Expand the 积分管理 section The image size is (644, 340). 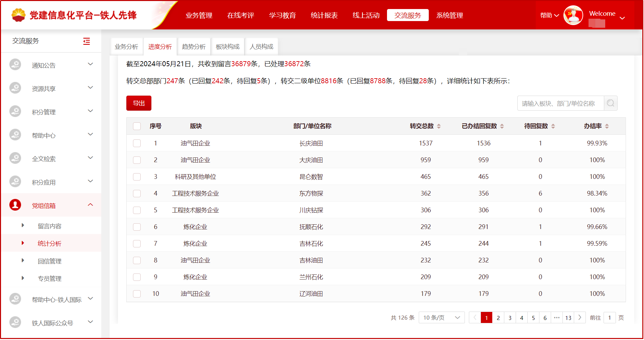pyautogui.click(x=90, y=111)
